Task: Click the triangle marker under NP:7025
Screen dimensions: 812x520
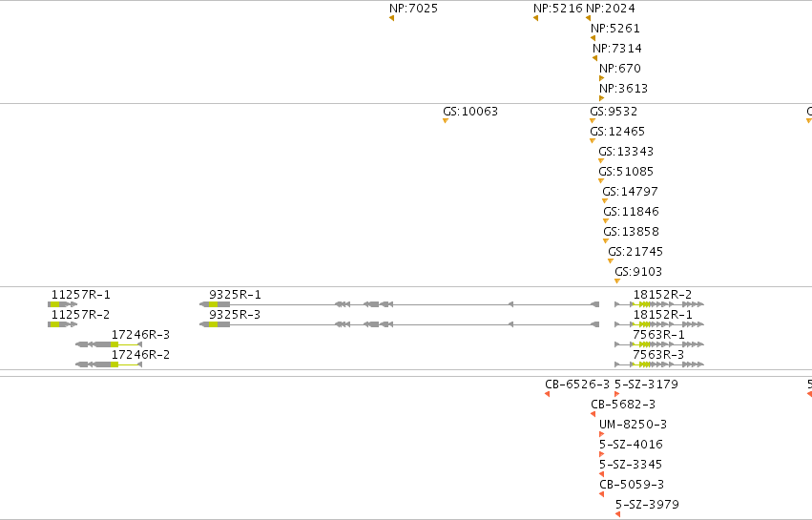Action: [x=391, y=18]
